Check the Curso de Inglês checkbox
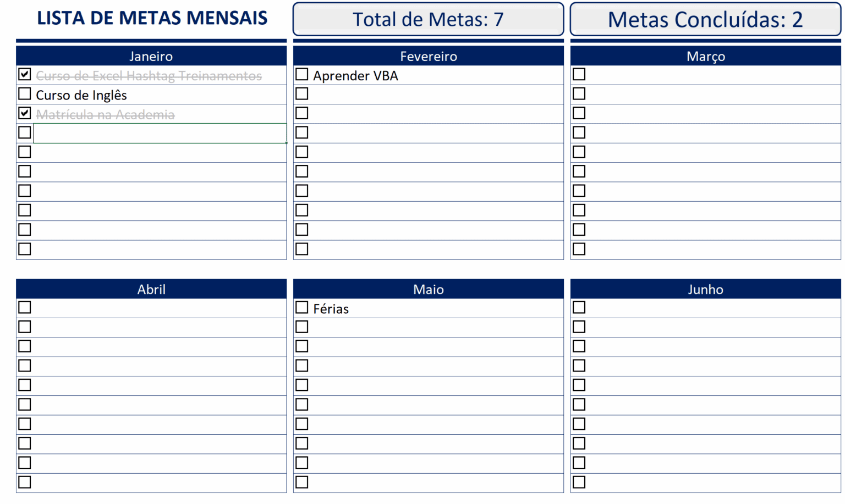This screenshot has height=504, width=845. click(x=24, y=93)
